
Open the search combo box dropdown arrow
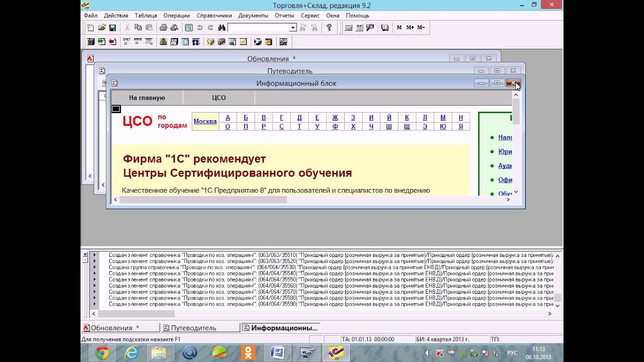tap(293, 28)
